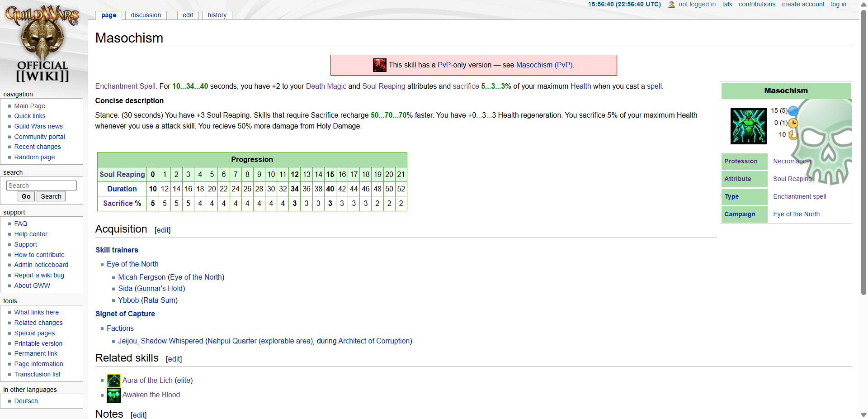Click the Masochism PvP skill icon in notice
868x419 pixels.
coord(379,65)
